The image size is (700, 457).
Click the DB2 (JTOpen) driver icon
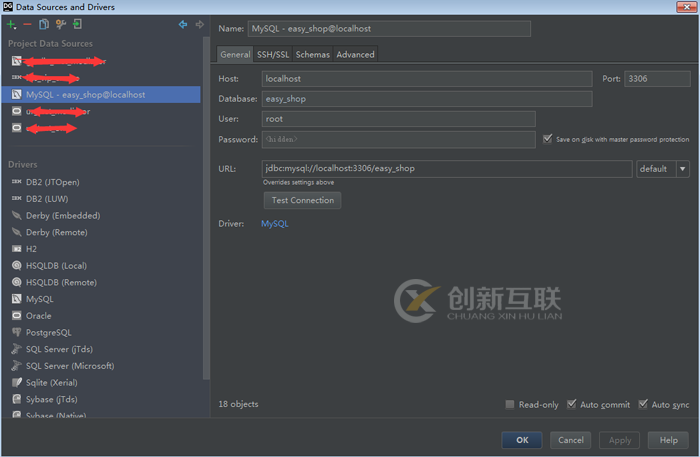[17, 182]
